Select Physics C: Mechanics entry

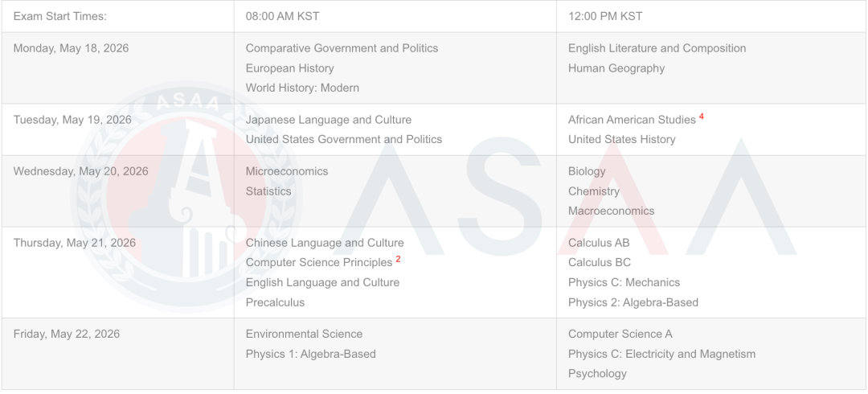pyautogui.click(x=624, y=282)
